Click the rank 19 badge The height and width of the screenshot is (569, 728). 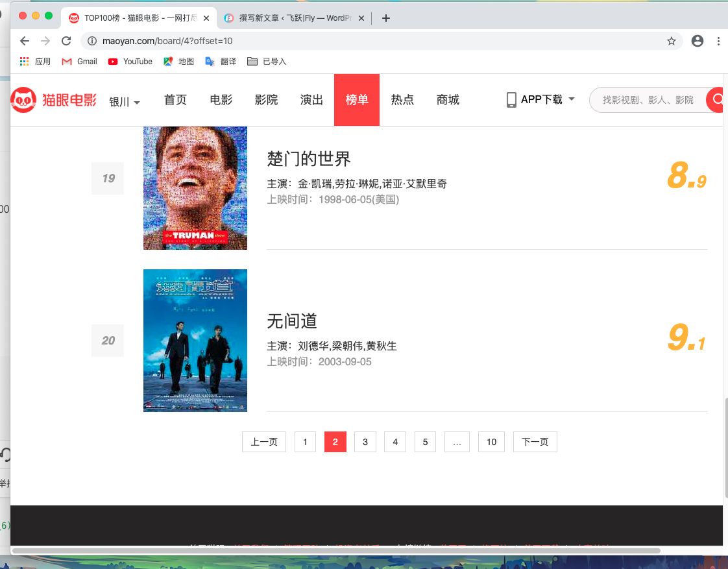(x=108, y=178)
